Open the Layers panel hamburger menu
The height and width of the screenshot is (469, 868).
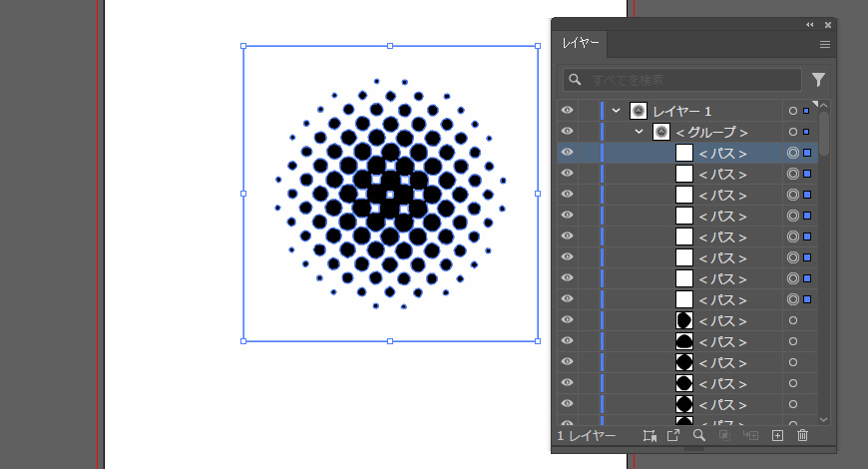click(825, 44)
